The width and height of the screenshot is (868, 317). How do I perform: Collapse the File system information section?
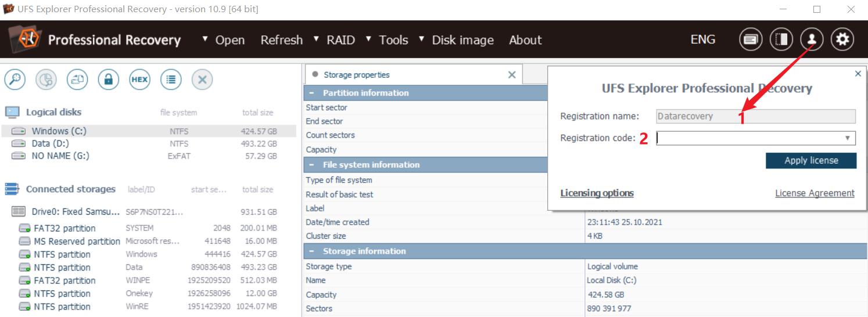312,165
